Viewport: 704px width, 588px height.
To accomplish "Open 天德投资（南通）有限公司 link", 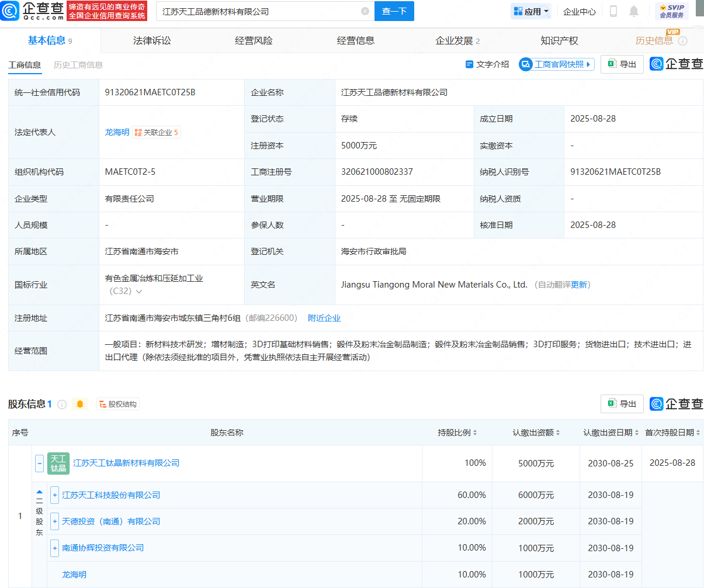I will 111,521.
